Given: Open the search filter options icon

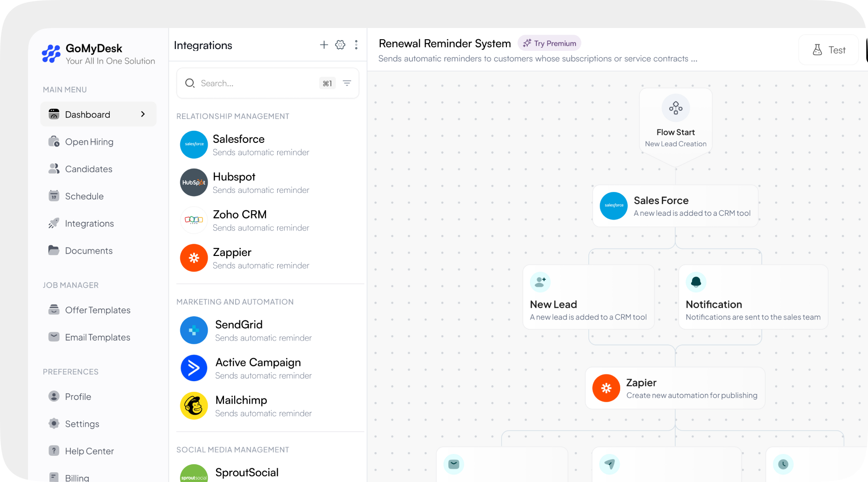Looking at the screenshot, I should (x=347, y=83).
